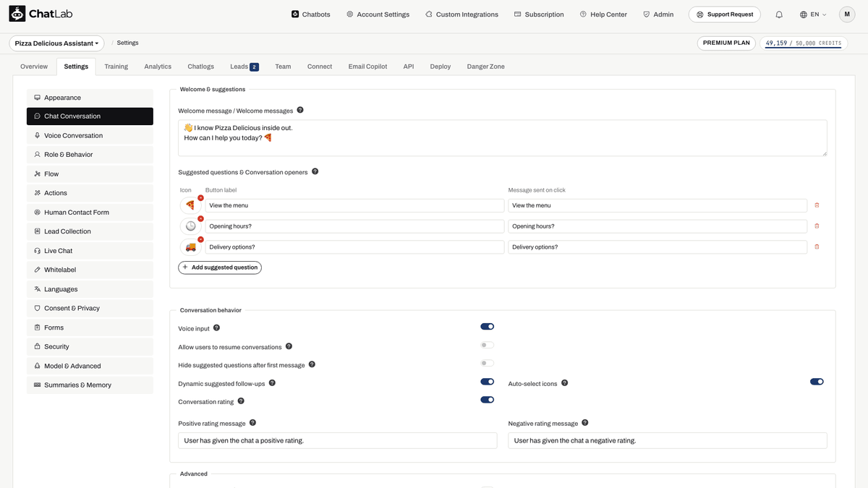The width and height of the screenshot is (868, 488).
Task: Open the notifications bell
Action: point(779,14)
